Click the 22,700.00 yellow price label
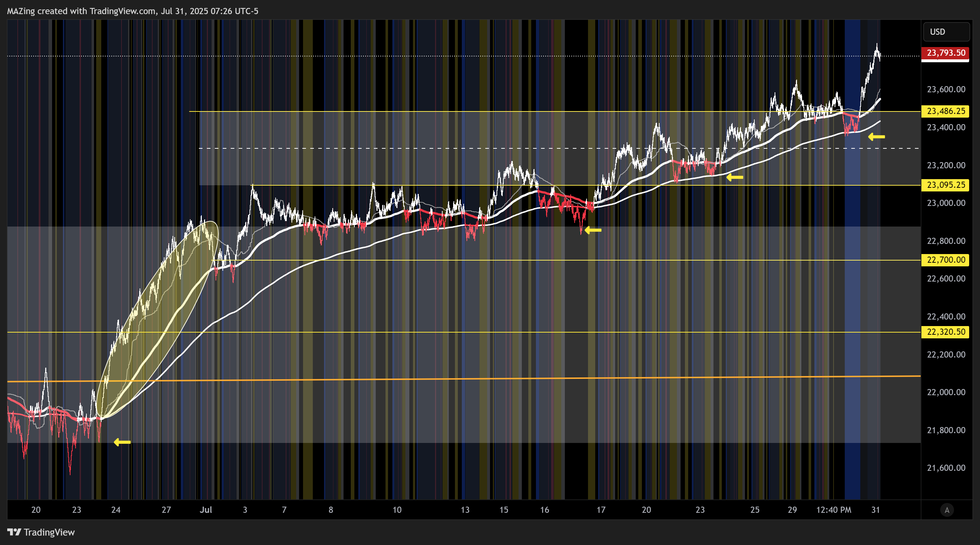Screen dimensions: 980x545 coord(945,260)
